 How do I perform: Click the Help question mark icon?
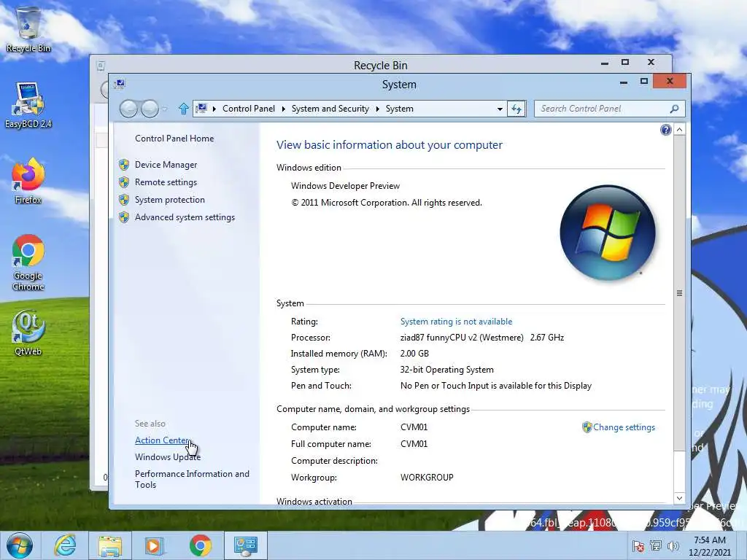tap(665, 130)
